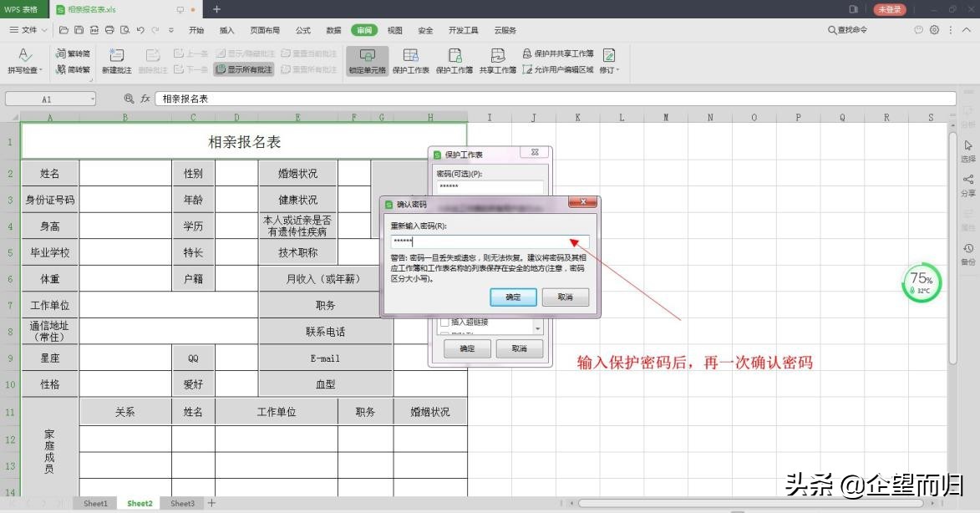This screenshot has width=980, height=513.
Task: Open 共享工作簿 share workbook tool
Action: [x=497, y=61]
